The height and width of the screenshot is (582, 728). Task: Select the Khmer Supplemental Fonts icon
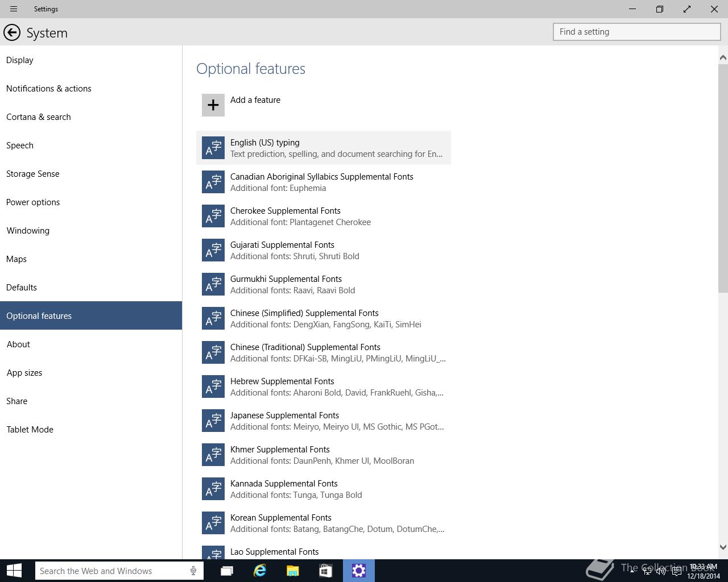coord(213,455)
